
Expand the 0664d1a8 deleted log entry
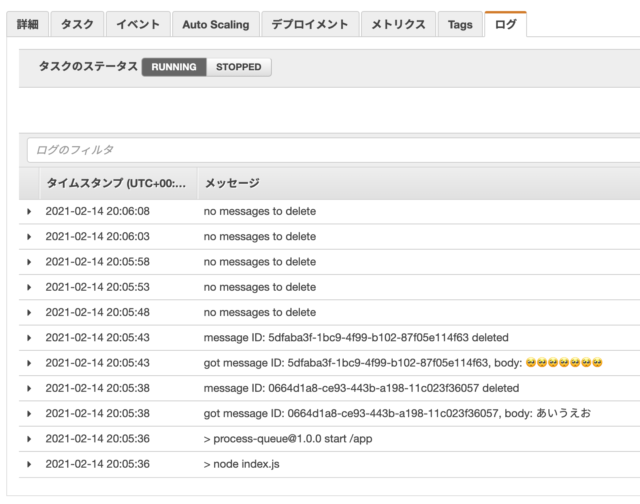click(29, 389)
